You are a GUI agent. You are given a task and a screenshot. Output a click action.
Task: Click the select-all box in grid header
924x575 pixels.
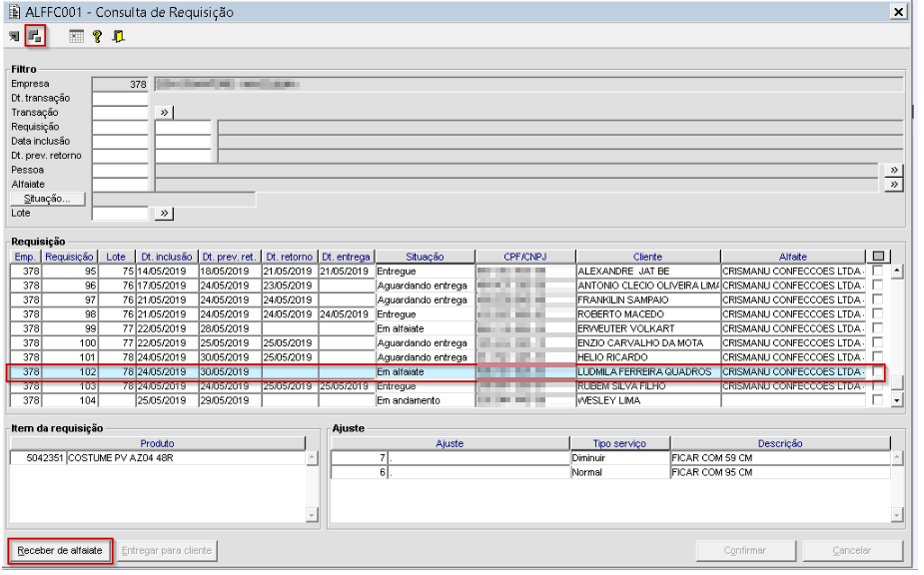click(x=878, y=257)
